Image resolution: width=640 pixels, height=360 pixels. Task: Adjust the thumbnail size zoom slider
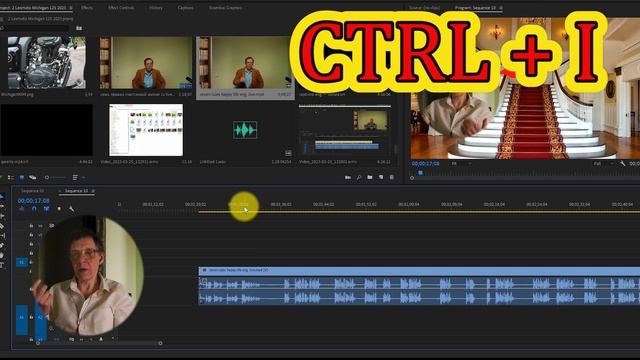click(x=55, y=177)
